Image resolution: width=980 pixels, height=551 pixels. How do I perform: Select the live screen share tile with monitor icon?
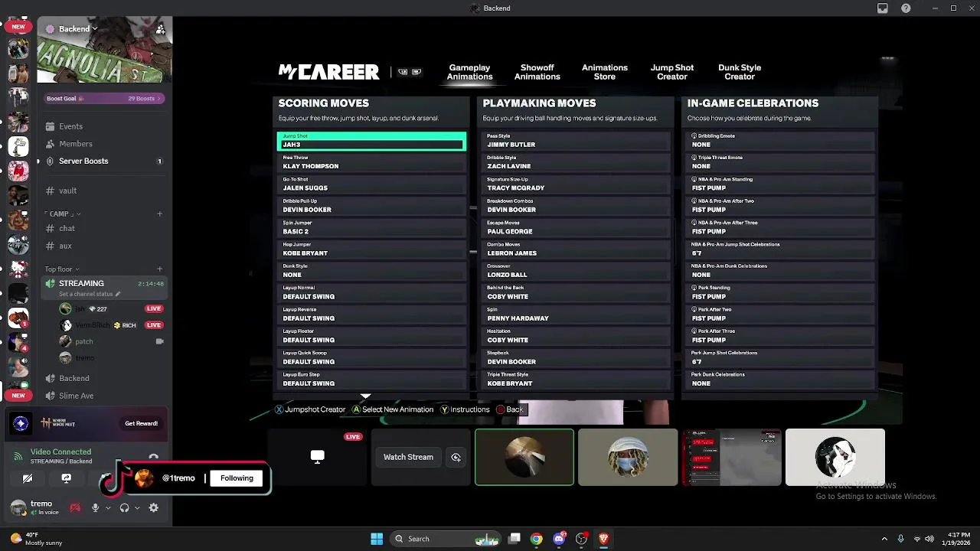(x=317, y=458)
